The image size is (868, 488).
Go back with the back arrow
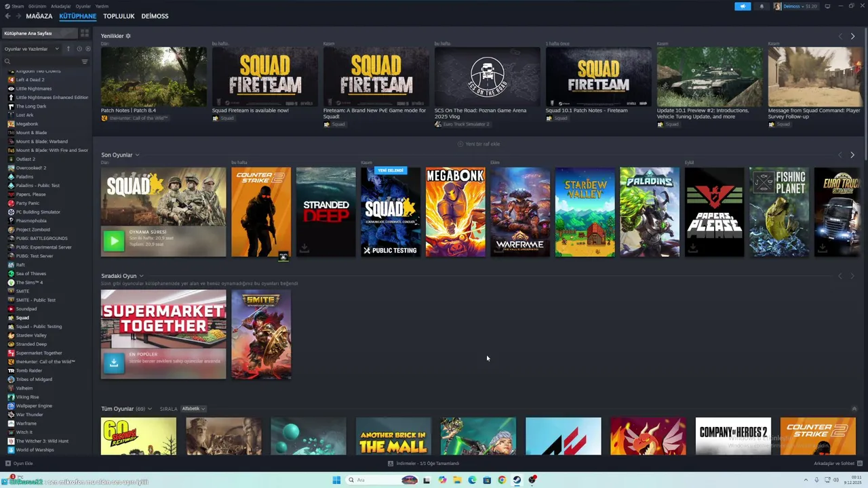tap(8, 16)
